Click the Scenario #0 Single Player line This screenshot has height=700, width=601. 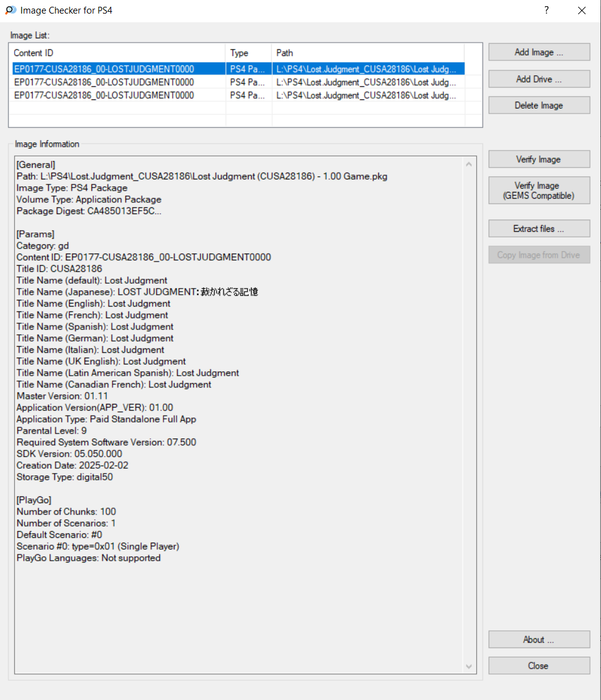[x=97, y=546]
